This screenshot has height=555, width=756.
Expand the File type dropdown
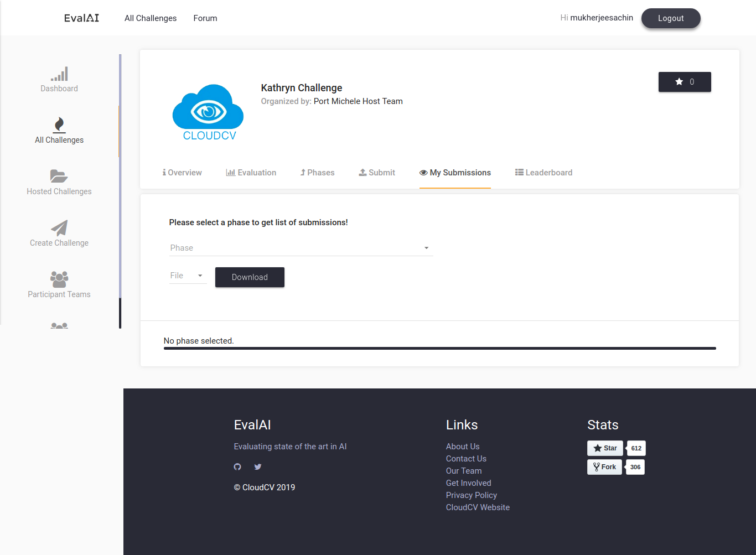[x=188, y=276]
